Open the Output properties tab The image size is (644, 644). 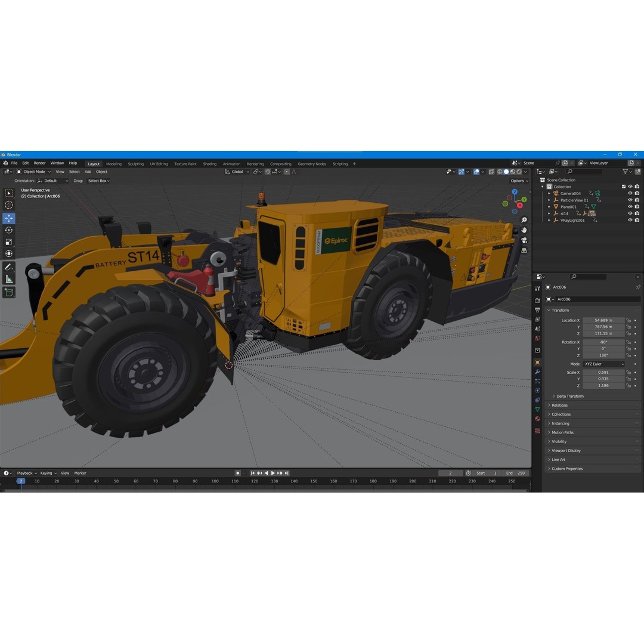tap(537, 309)
